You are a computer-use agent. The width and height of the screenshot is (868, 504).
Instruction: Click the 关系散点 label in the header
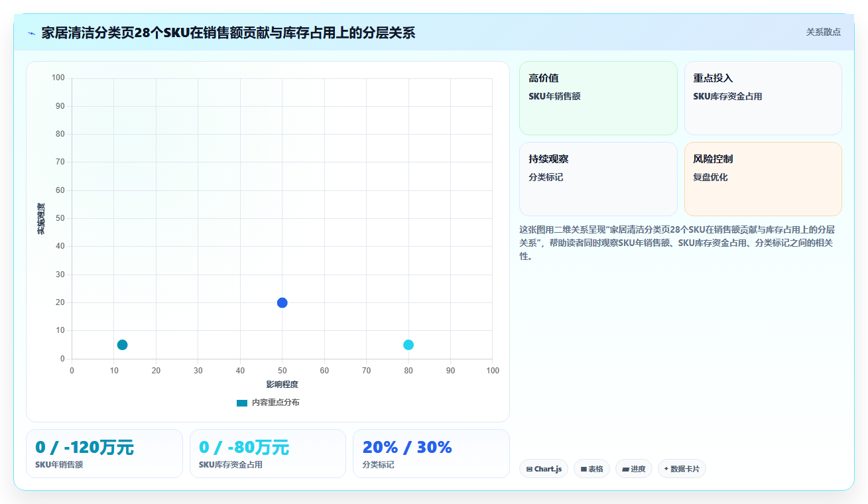(823, 32)
